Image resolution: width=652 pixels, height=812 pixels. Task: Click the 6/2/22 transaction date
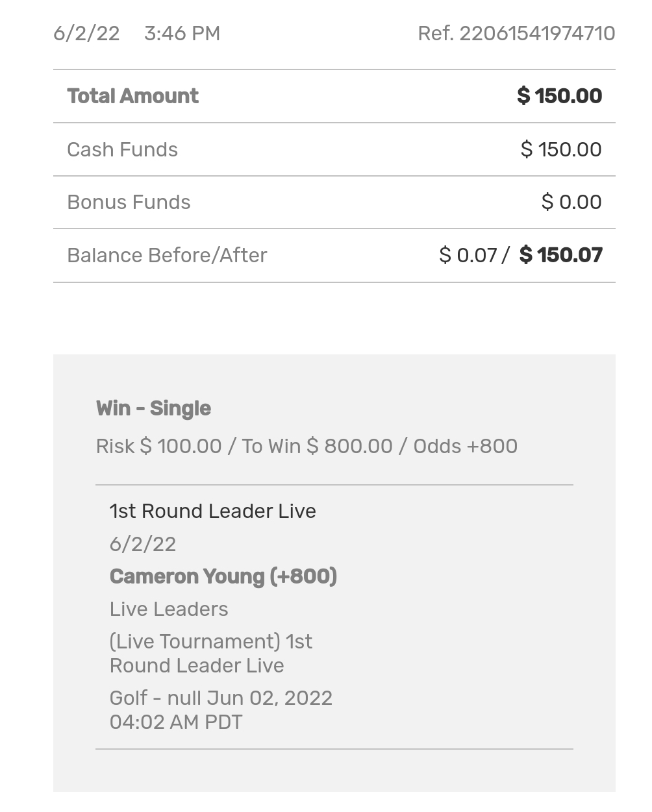(x=86, y=33)
